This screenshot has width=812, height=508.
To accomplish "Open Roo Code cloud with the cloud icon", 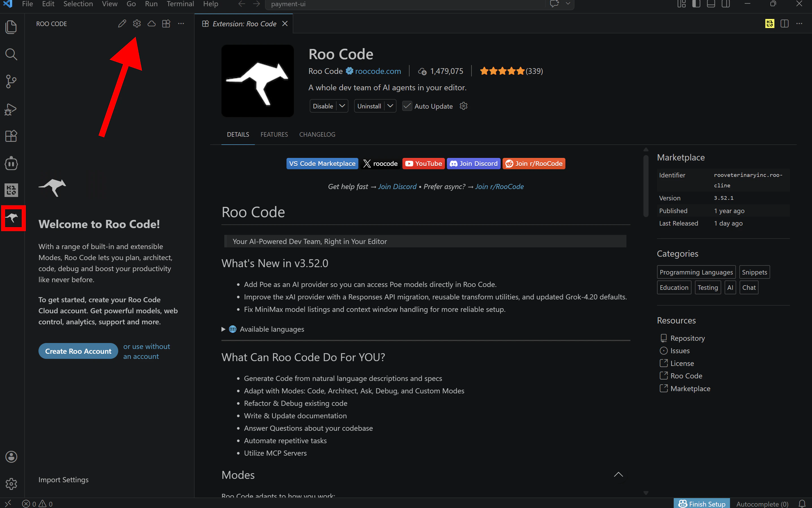I will pyautogui.click(x=151, y=23).
